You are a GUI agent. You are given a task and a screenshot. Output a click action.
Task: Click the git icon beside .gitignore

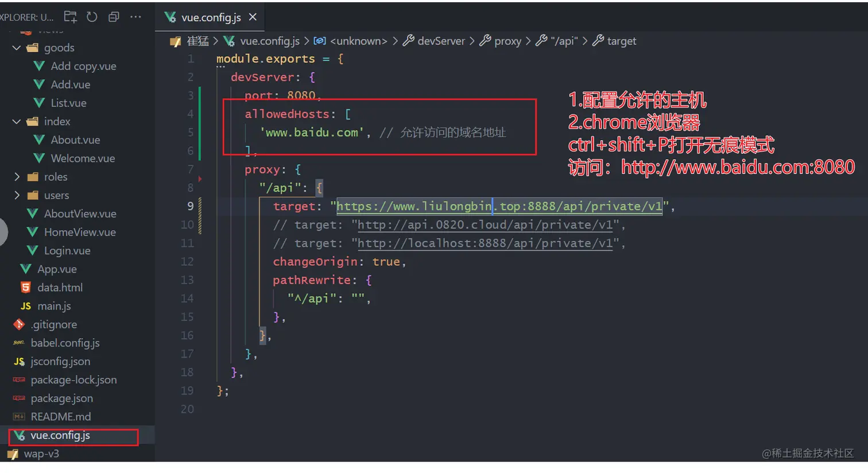coord(19,324)
